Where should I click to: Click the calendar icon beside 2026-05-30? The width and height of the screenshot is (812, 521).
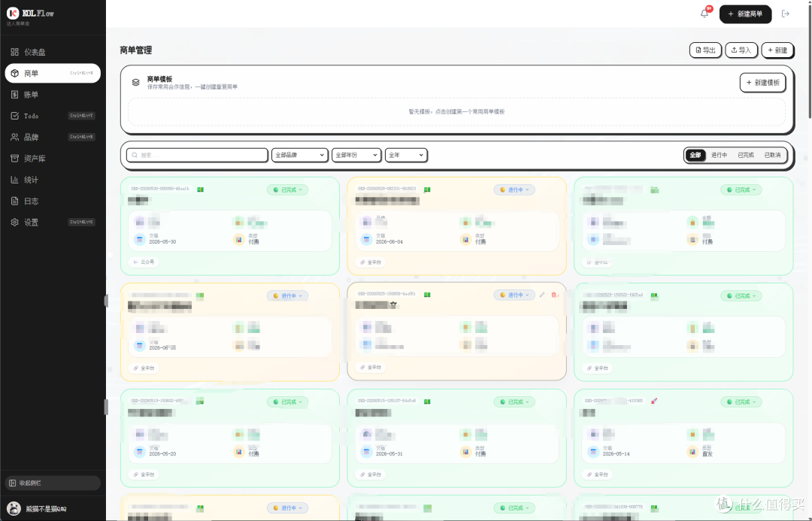(140, 239)
